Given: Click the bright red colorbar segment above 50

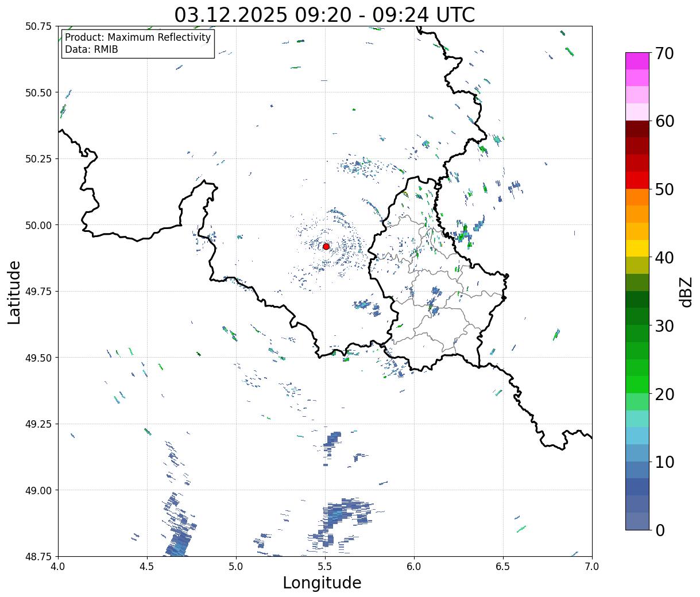Looking at the screenshot, I should pyautogui.click(x=637, y=180).
